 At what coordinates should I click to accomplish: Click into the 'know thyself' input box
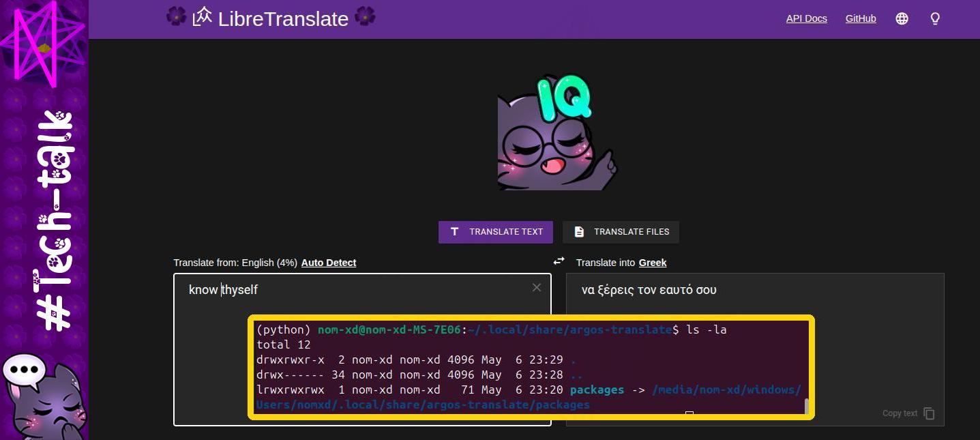(362, 349)
